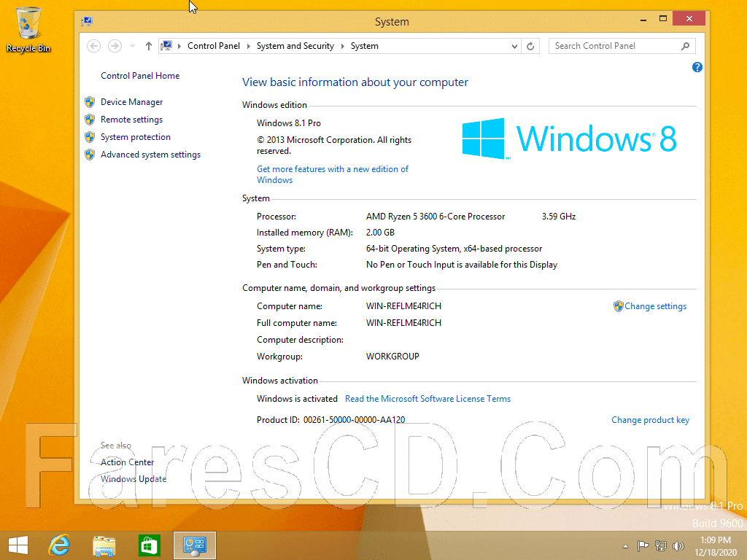747x560 pixels.
Task: Select System and Security breadcrumb
Action: (x=295, y=46)
